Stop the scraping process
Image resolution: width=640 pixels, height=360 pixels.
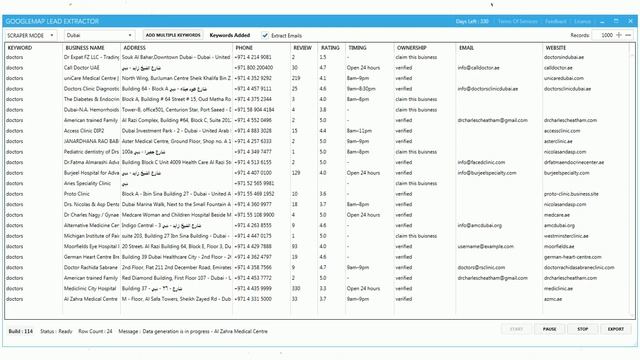[x=582, y=329]
